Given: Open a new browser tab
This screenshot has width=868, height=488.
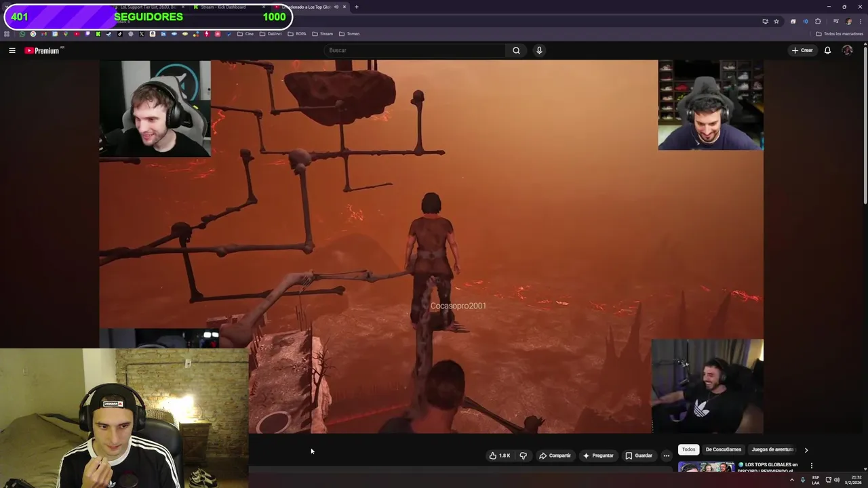Looking at the screenshot, I should pyautogui.click(x=356, y=7).
